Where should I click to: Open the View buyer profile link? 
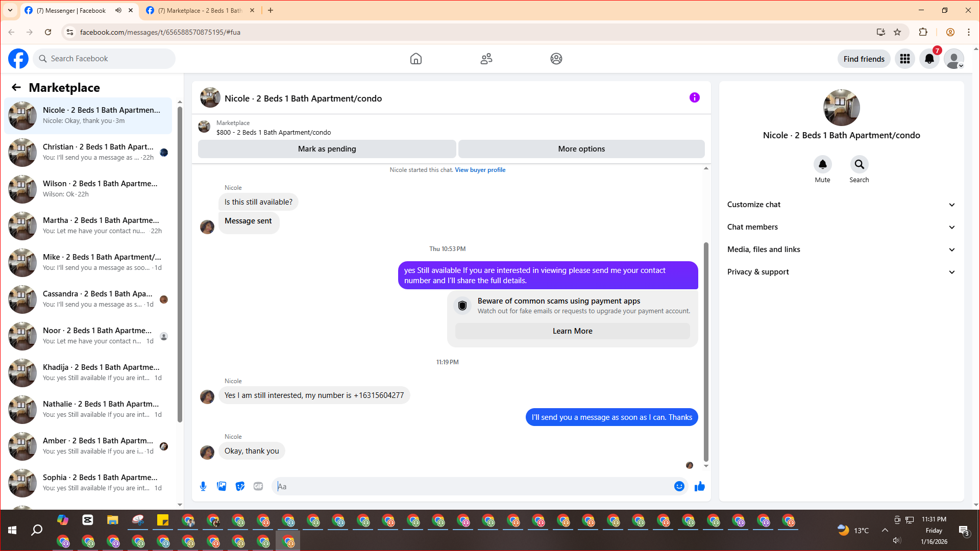(x=480, y=170)
